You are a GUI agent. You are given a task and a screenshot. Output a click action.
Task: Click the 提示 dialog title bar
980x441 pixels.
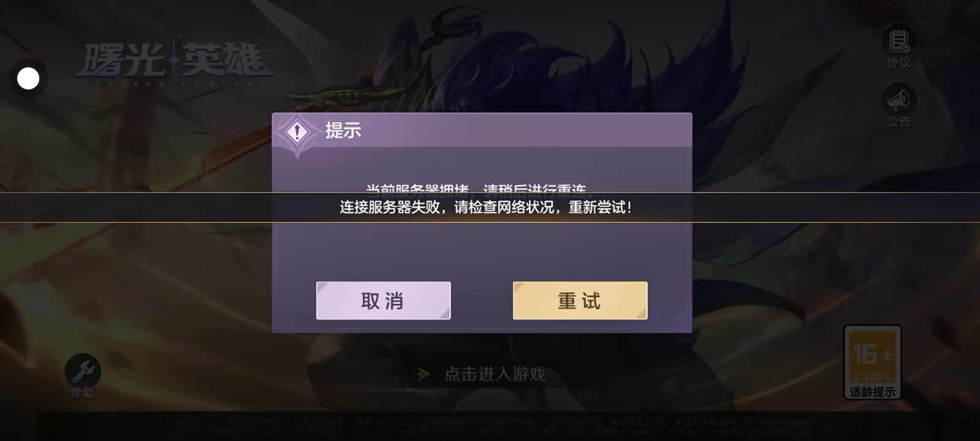click(x=482, y=130)
